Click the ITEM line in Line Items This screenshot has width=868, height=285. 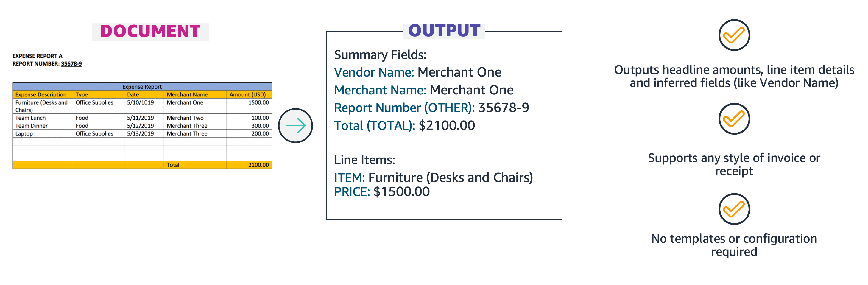433,177
